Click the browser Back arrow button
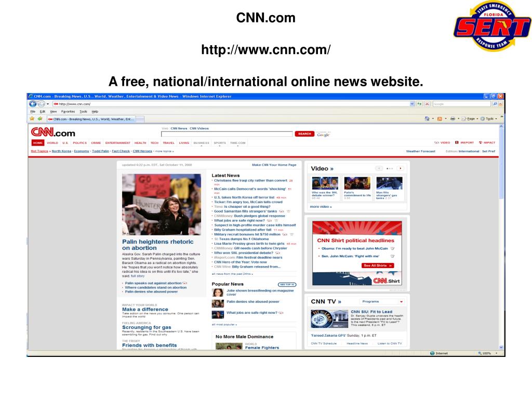 [33, 104]
